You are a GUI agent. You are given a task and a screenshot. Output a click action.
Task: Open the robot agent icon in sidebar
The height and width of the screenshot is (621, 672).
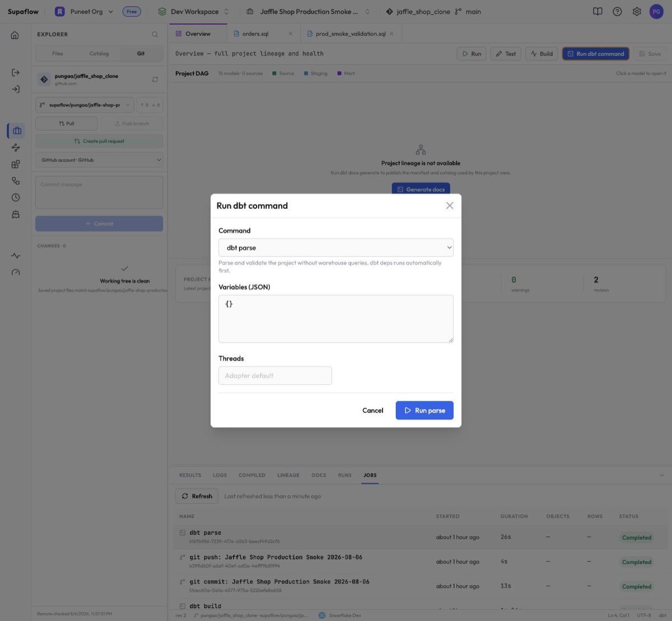[16, 214]
